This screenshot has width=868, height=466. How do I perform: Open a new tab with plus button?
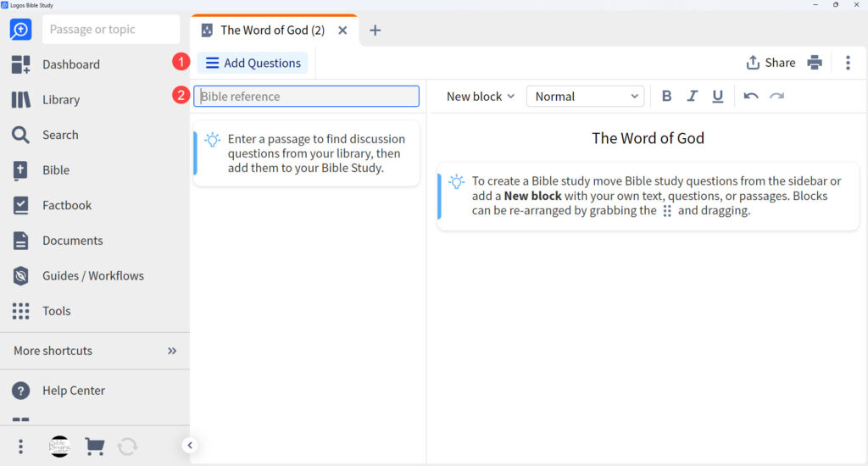[x=375, y=31]
